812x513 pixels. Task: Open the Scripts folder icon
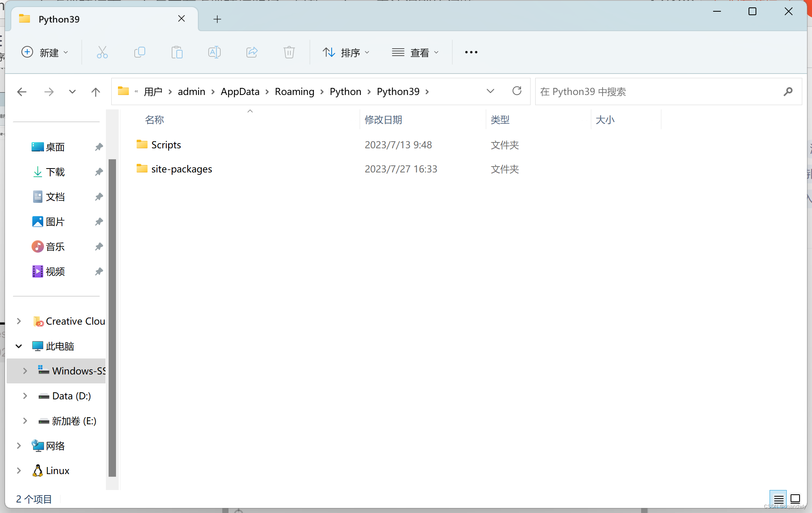tap(142, 144)
